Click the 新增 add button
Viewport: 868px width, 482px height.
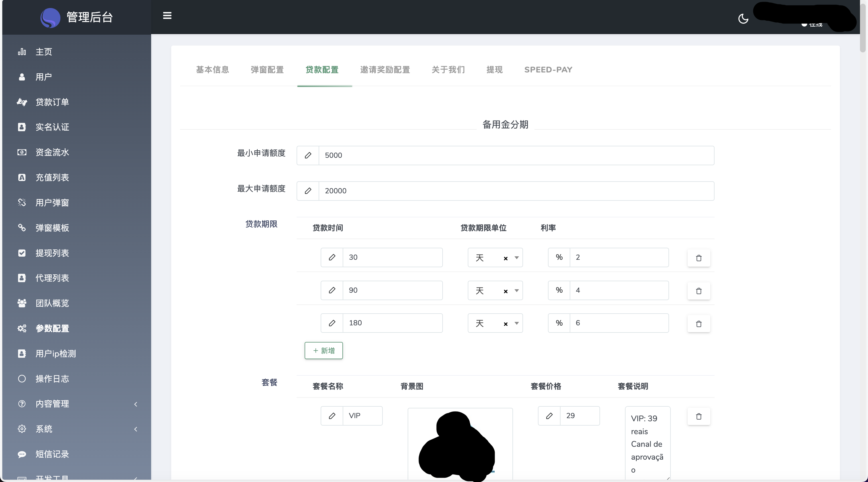(323, 351)
